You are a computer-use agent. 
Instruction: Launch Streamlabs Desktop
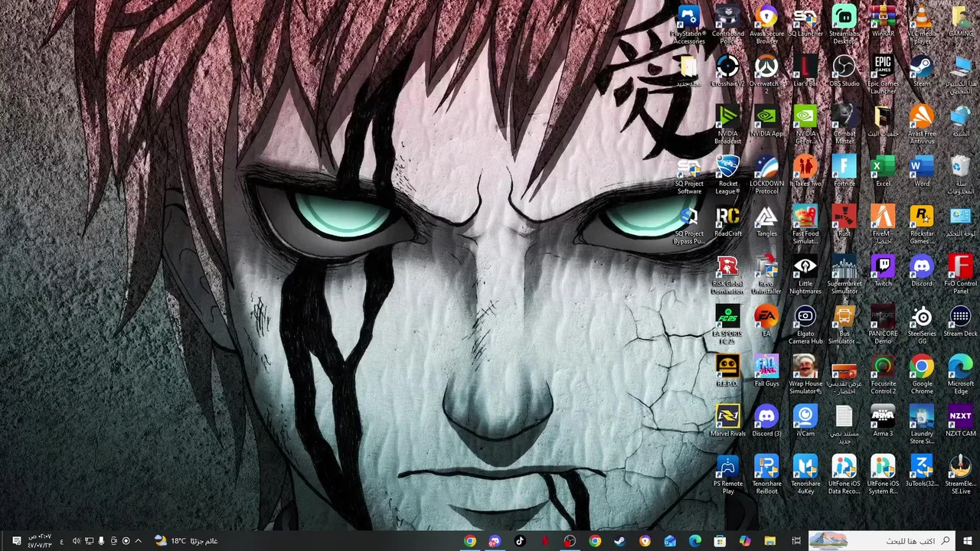pos(844,24)
